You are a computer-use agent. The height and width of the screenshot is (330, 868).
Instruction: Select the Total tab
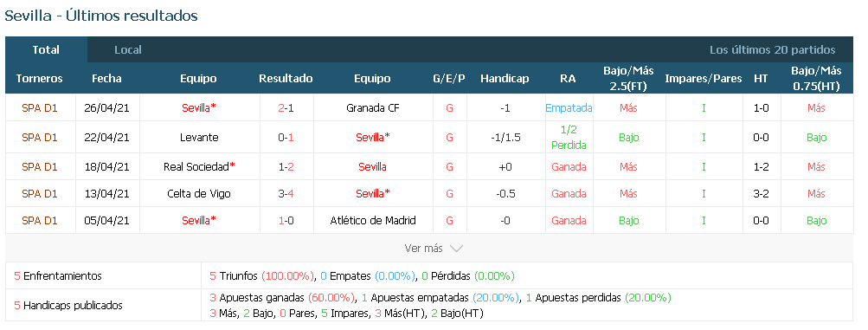(x=46, y=50)
